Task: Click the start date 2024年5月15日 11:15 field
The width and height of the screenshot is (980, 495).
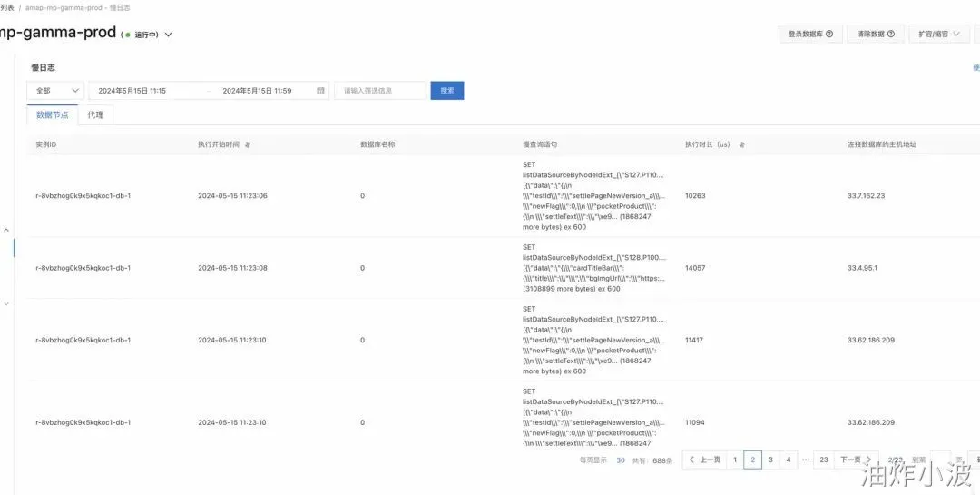Action: coord(149,91)
